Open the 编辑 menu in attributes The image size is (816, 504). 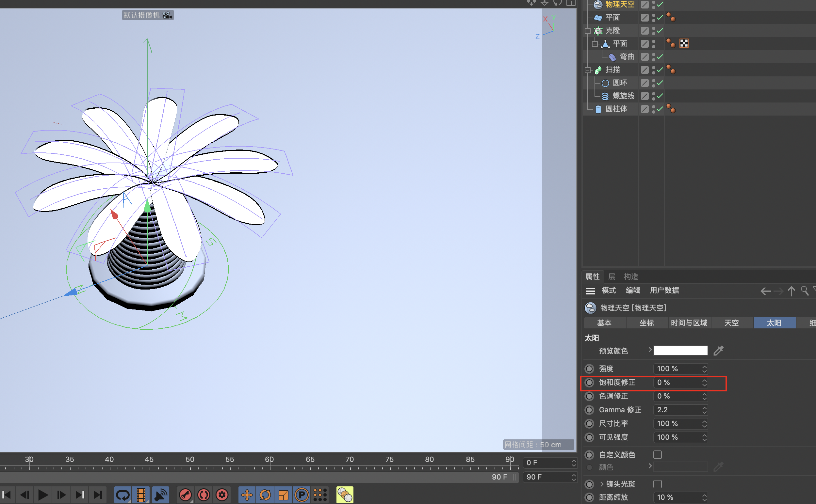click(633, 290)
